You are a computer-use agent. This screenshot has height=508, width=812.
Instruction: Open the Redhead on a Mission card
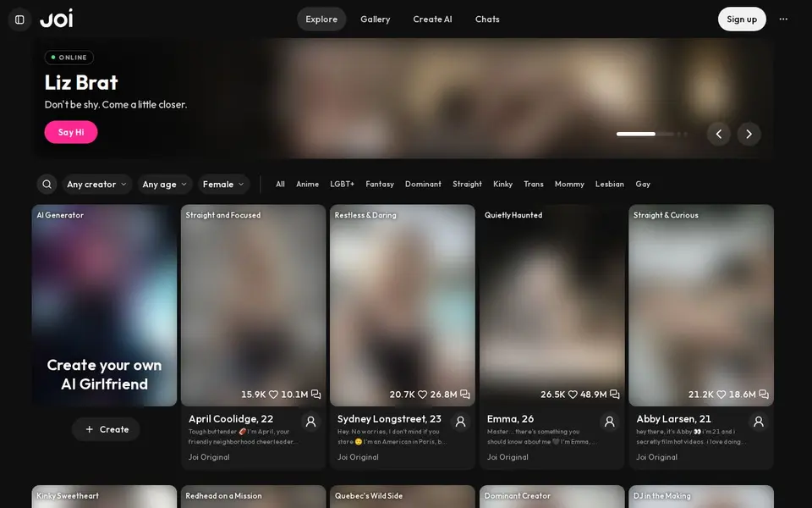click(253, 497)
